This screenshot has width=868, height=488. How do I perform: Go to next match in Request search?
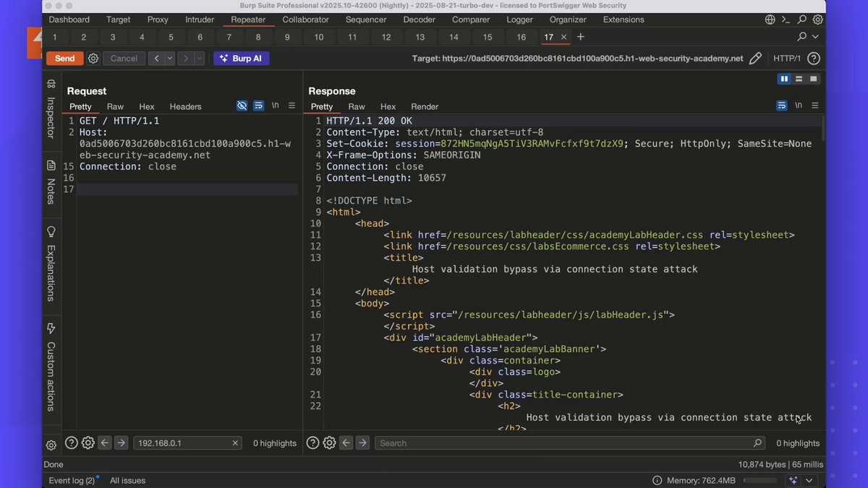122,443
